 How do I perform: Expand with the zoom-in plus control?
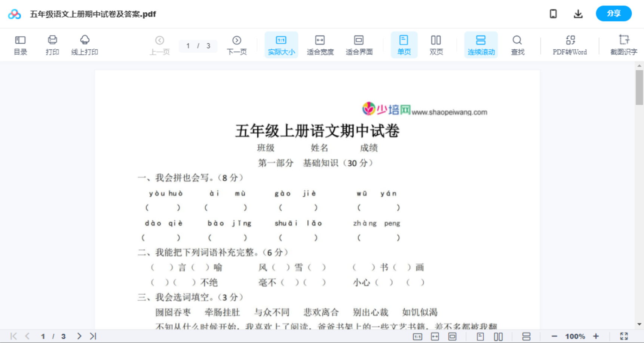(596, 336)
